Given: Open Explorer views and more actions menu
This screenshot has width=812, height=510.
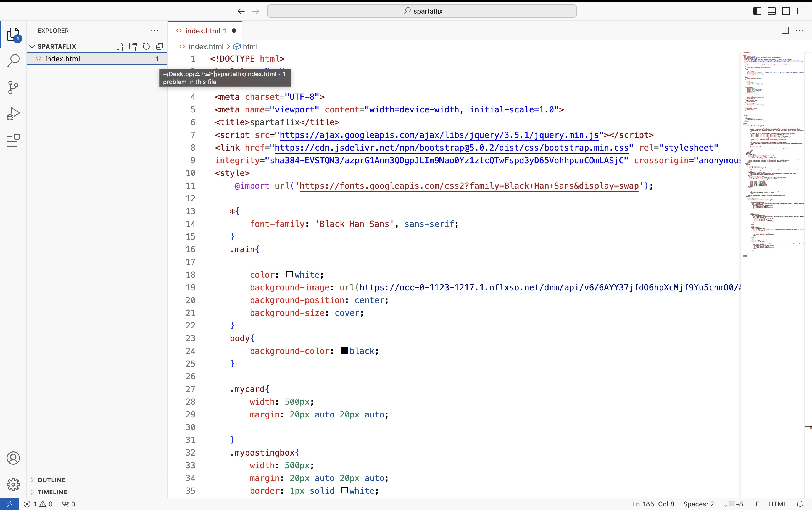Looking at the screenshot, I should tap(155, 31).
